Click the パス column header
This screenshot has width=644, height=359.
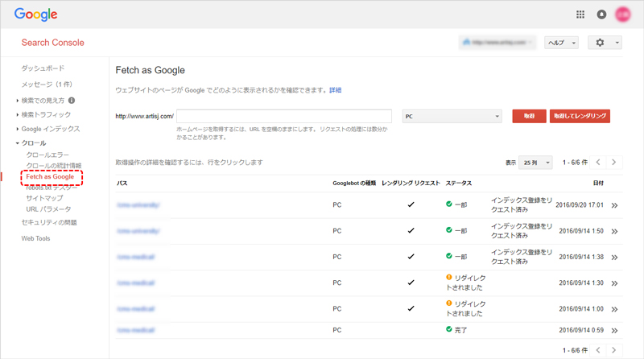click(x=122, y=184)
